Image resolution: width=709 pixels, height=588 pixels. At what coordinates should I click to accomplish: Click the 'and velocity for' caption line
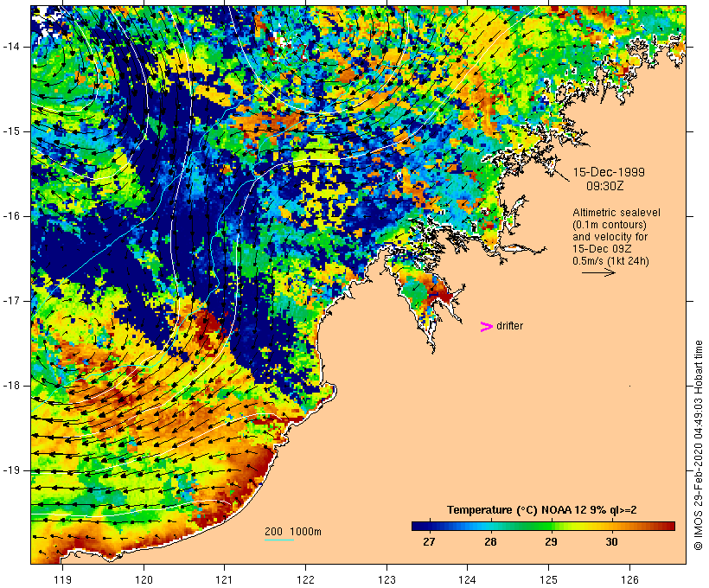tap(610, 237)
